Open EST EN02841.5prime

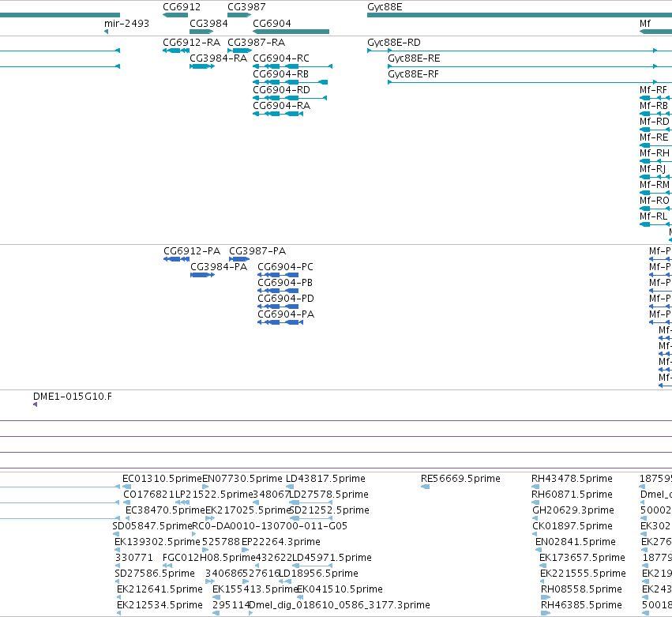click(576, 543)
